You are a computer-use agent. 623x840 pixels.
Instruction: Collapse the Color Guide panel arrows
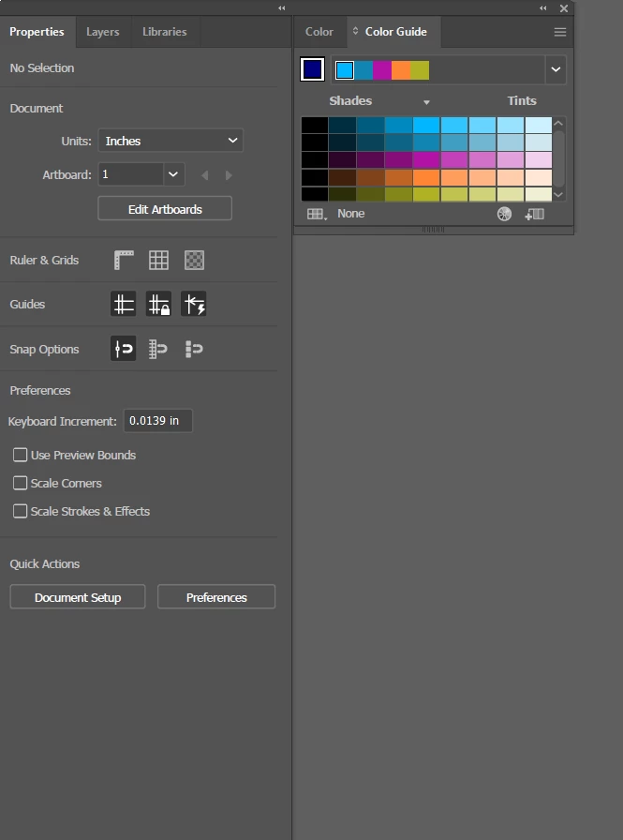[x=543, y=8]
